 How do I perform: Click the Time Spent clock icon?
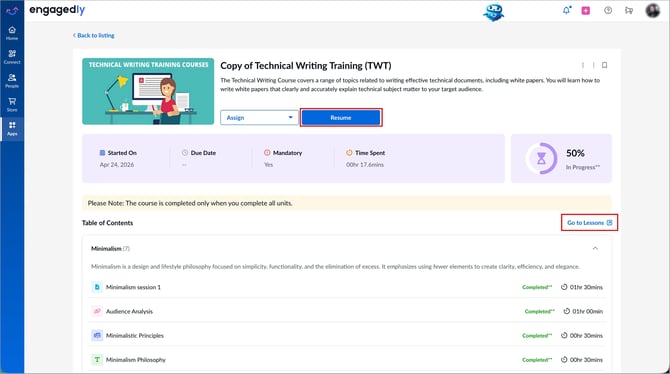point(349,153)
